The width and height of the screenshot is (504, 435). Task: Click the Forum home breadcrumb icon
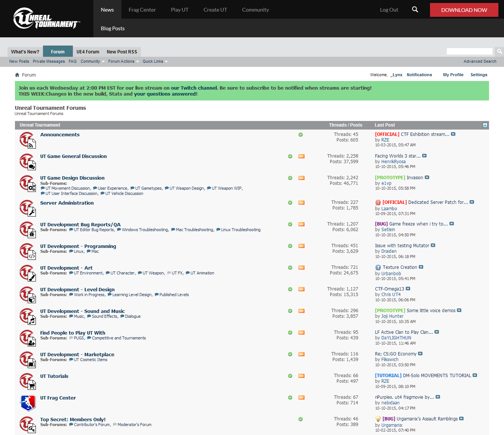click(17, 75)
